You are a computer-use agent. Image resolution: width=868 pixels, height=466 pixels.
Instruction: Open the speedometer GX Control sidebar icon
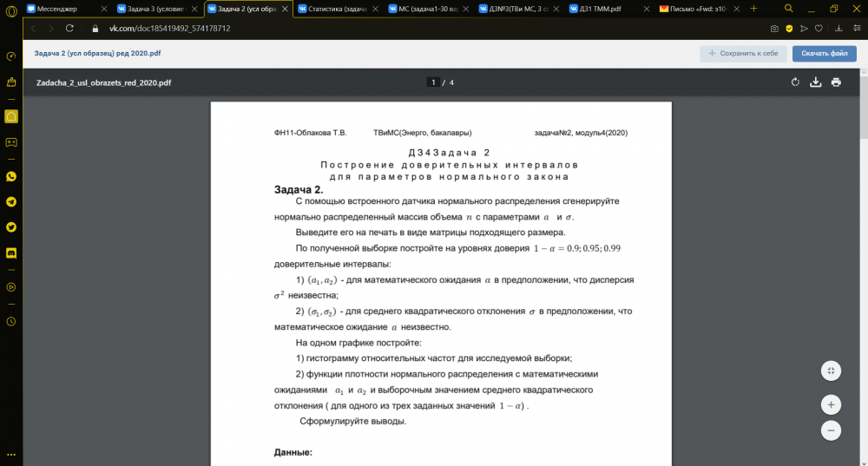11,56
